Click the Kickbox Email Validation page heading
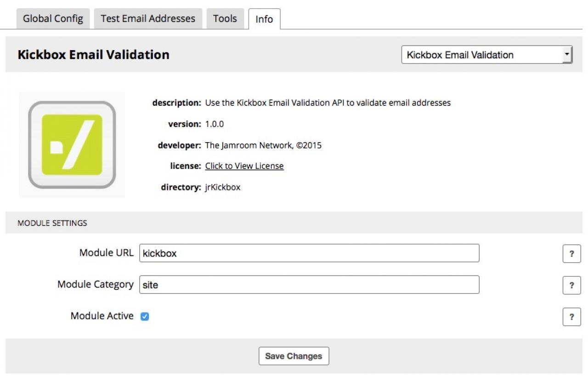 pyautogui.click(x=93, y=55)
